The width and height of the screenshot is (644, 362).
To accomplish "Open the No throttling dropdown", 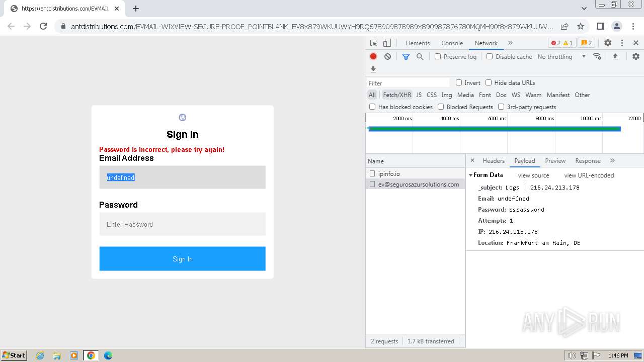I will click(561, 56).
